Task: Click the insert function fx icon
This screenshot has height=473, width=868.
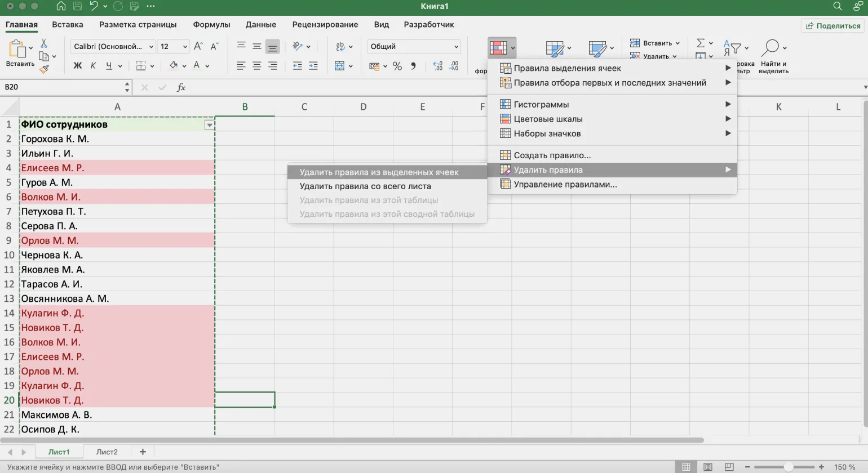Action: point(181,87)
